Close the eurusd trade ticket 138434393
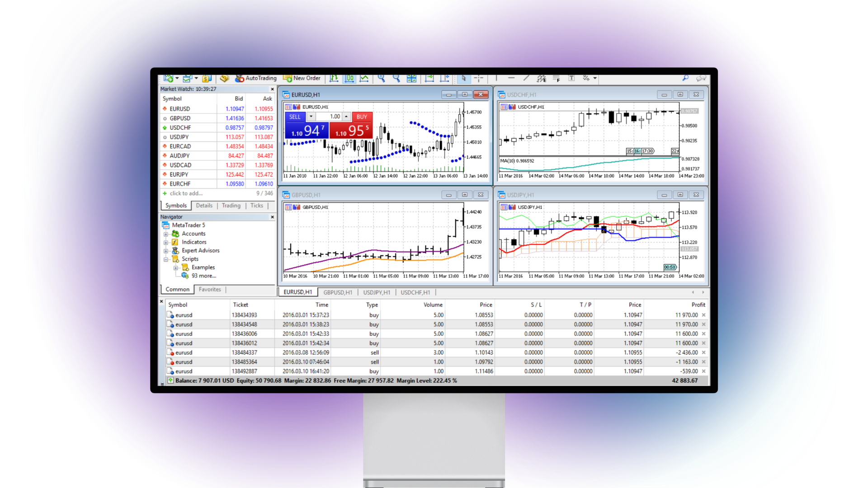The height and width of the screenshot is (488, 868). [703, 315]
